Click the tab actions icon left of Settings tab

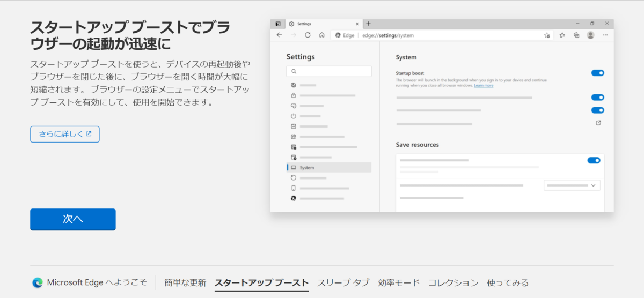(277, 24)
